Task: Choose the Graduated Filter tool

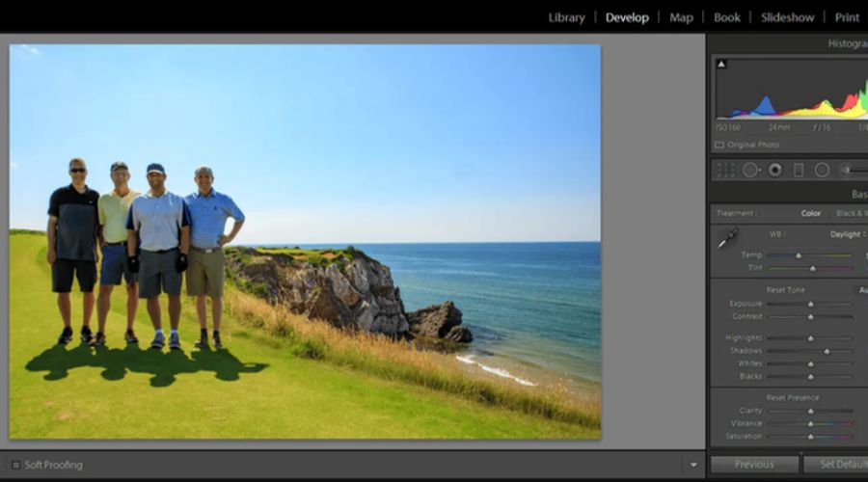Action: tap(799, 170)
